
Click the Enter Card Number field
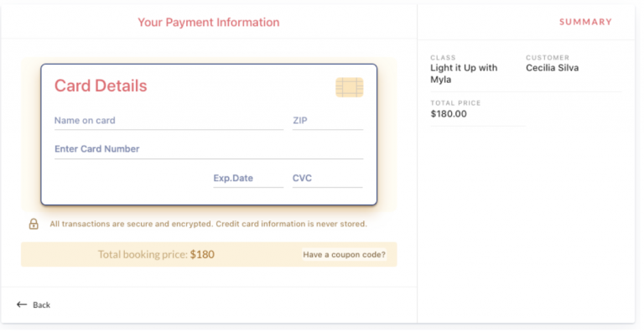click(209, 149)
